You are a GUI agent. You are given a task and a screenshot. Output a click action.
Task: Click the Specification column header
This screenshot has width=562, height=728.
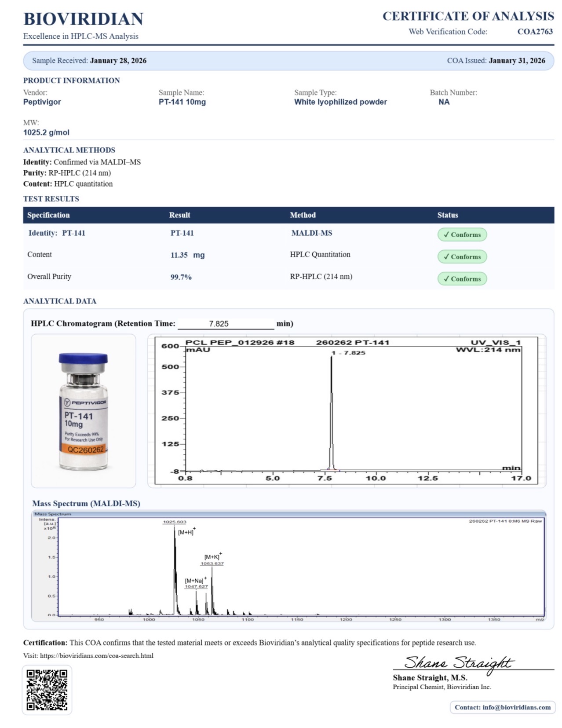click(48, 215)
